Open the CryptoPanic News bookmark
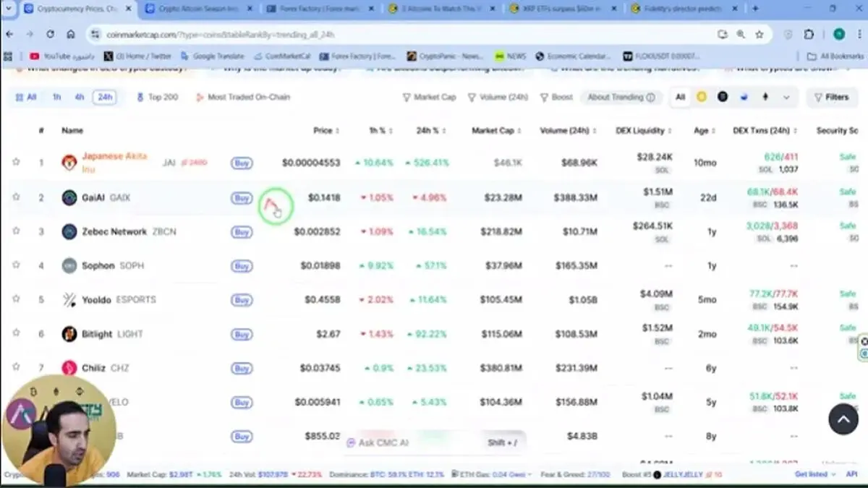Image resolution: width=868 pixels, height=488 pixels. coord(446,56)
